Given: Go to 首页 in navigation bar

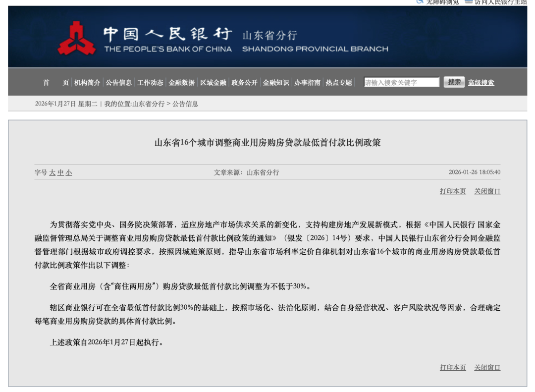Looking at the screenshot, I should point(55,83).
